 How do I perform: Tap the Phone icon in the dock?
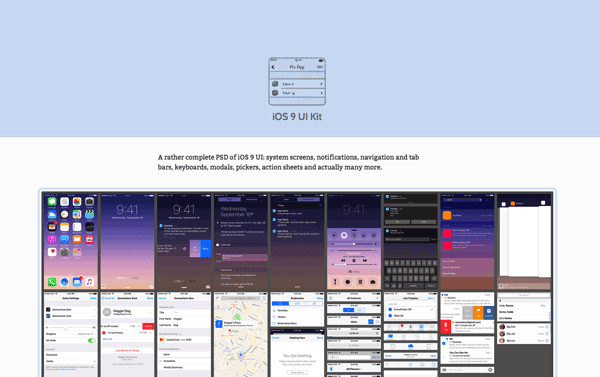52,282
